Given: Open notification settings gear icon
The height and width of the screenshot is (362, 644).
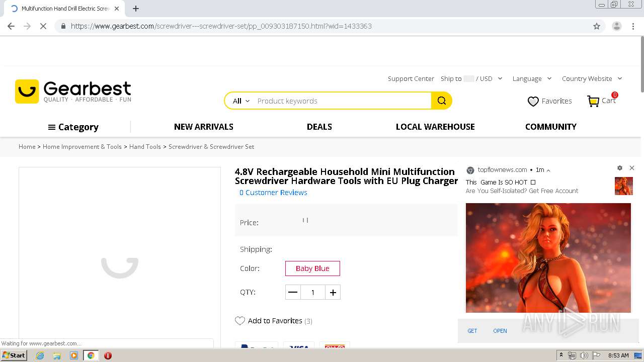Looking at the screenshot, I should tap(620, 168).
